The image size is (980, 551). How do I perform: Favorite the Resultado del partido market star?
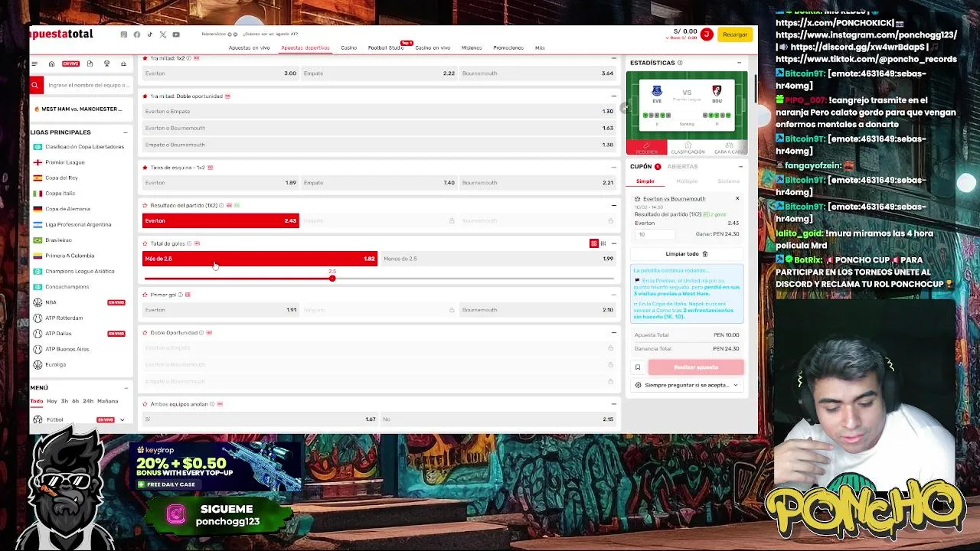coord(145,205)
